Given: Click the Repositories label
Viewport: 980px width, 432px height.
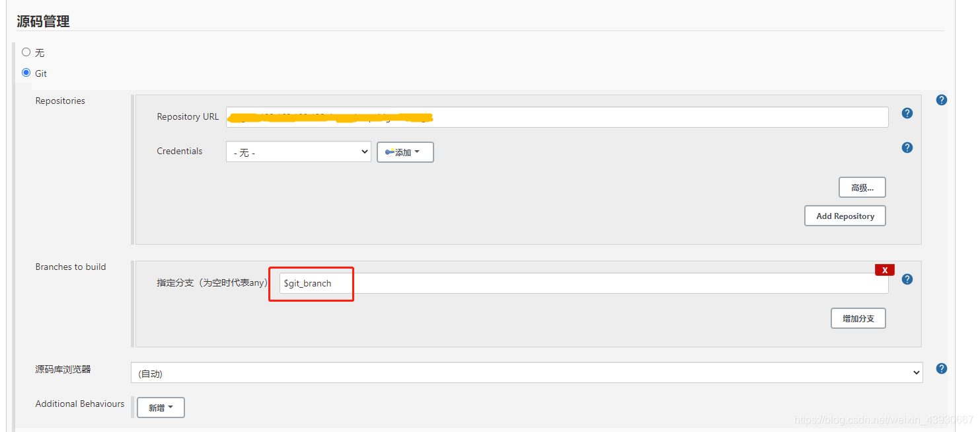Looking at the screenshot, I should [60, 101].
